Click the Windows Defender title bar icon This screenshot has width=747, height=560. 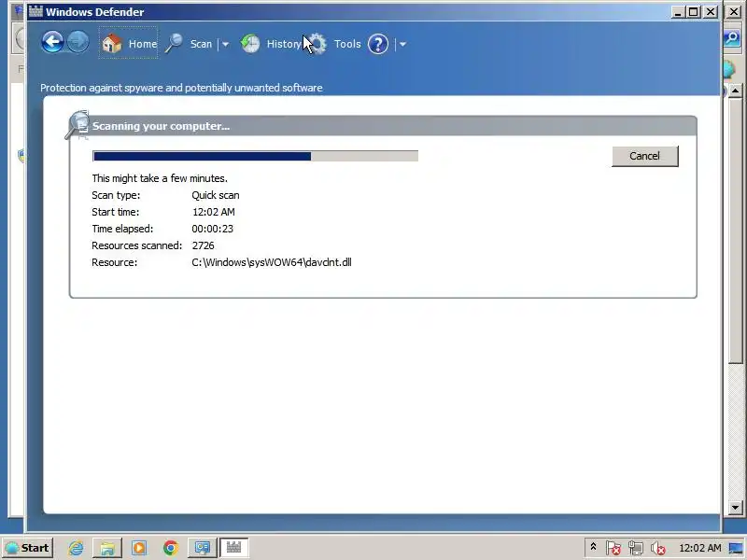tap(35, 11)
